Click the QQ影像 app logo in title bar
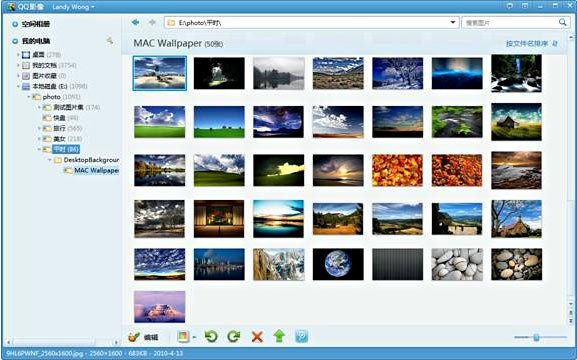The width and height of the screenshot is (577, 360). (x=11, y=6)
